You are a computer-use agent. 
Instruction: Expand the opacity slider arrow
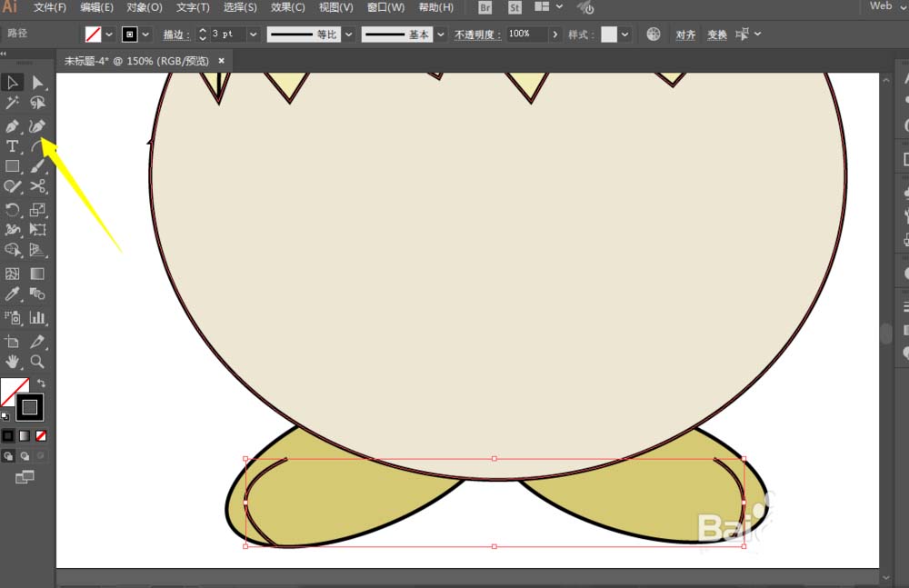tap(554, 35)
